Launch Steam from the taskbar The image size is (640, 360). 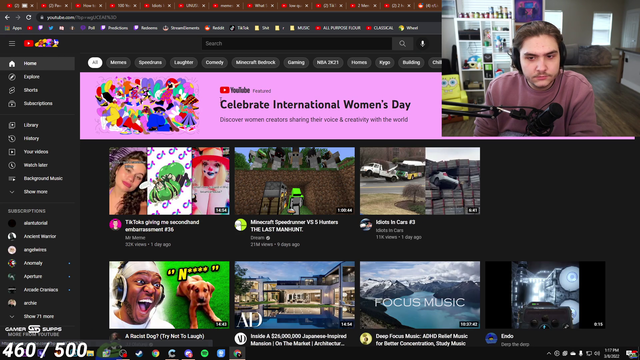(x=139, y=353)
